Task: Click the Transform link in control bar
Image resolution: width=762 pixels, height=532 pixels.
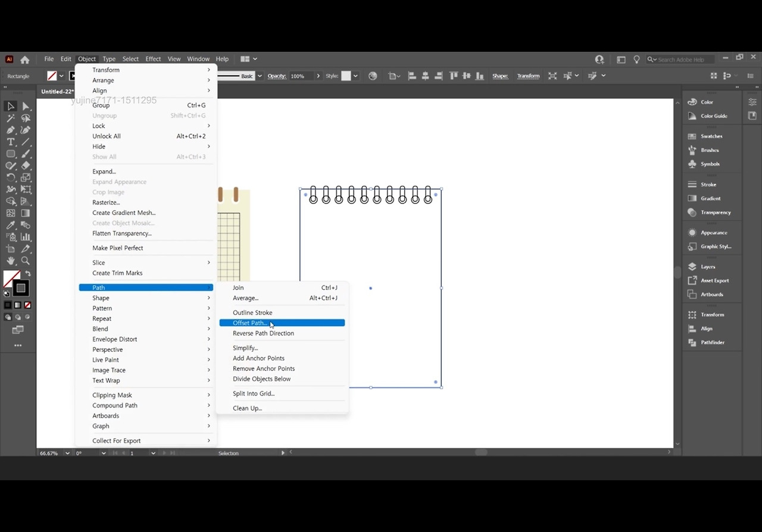Action: pyautogui.click(x=528, y=76)
